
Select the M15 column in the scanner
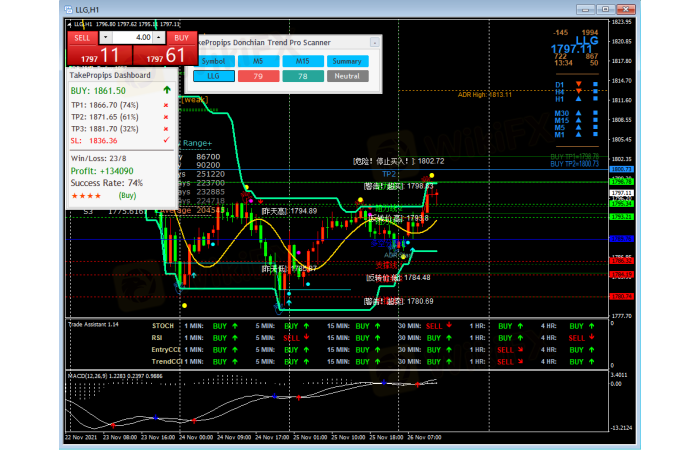tap(302, 61)
